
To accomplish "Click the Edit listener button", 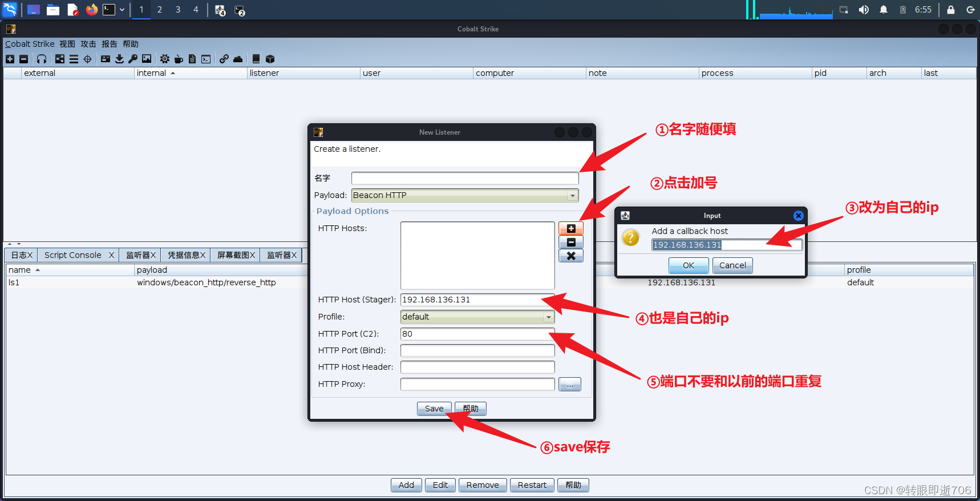I will point(440,485).
